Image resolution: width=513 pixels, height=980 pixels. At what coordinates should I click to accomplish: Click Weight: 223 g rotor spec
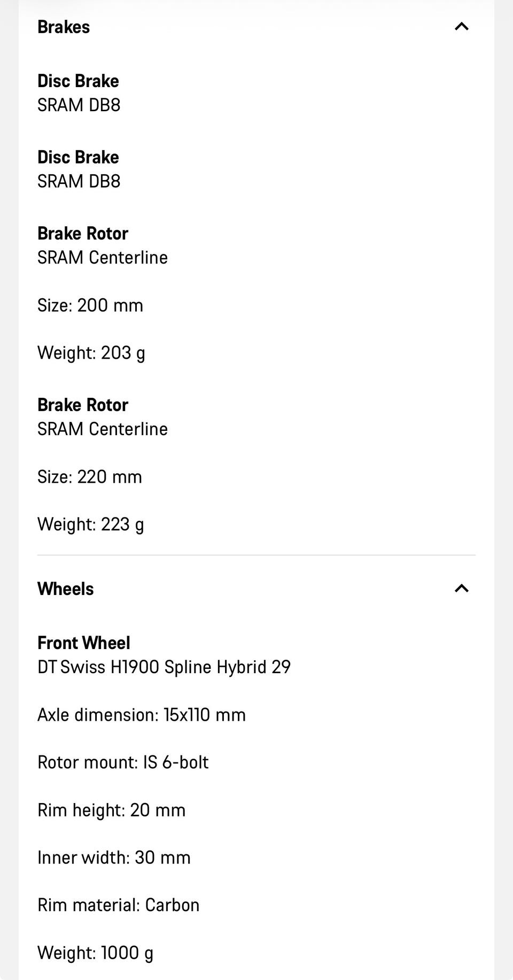coord(91,524)
